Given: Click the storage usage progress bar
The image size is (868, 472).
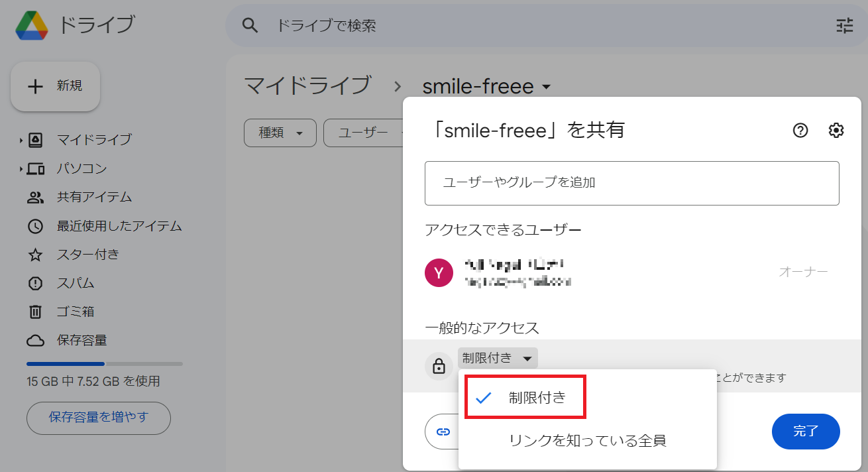Looking at the screenshot, I should click(x=105, y=364).
